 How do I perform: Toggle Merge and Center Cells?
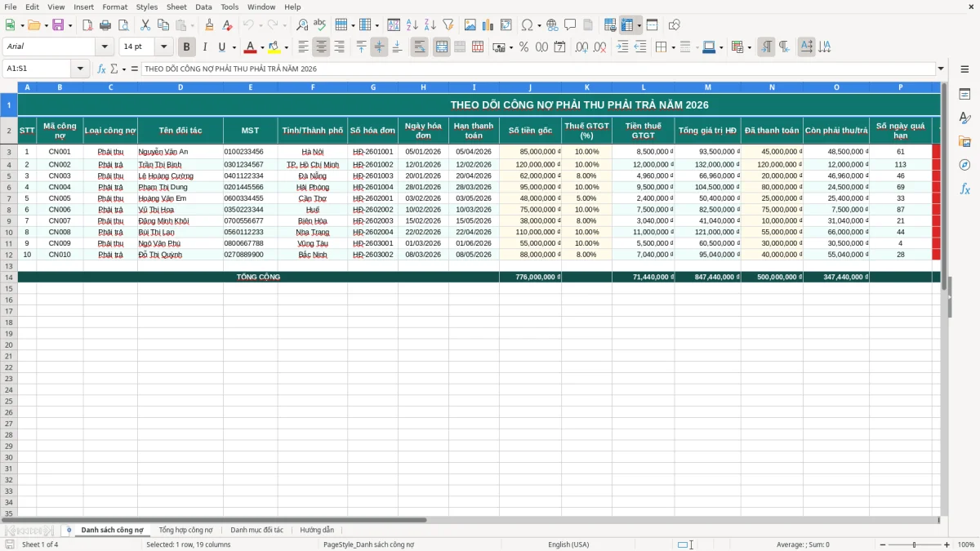coord(442,47)
